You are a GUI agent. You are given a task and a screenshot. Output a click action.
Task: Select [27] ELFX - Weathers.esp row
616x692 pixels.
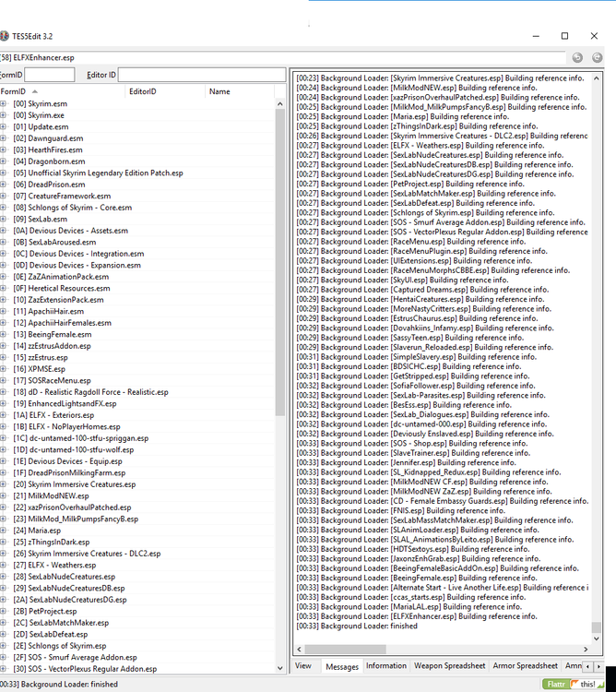tap(136, 565)
